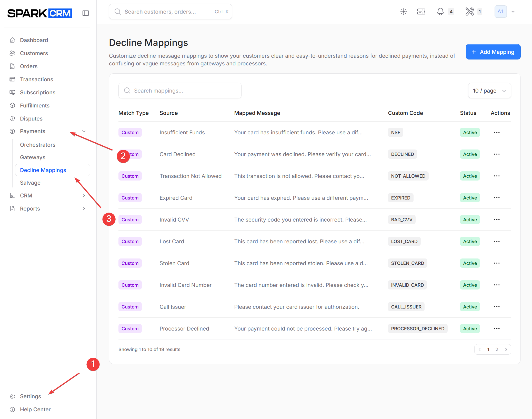Open actions menu for Stolen Card row
The height and width of the screenshot is (419, 532).
point(497,263)
